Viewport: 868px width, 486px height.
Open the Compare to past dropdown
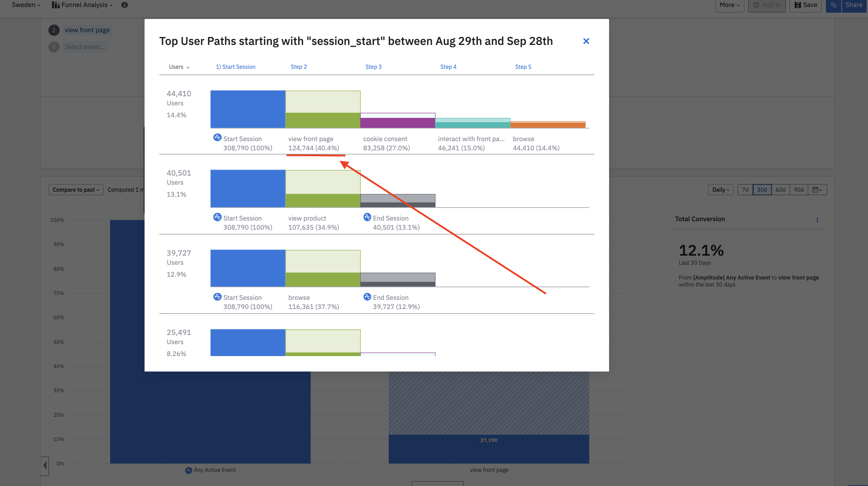(x=76, y=190)
